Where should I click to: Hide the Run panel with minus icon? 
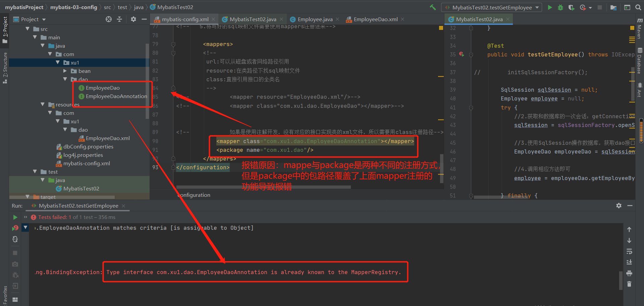point(630,206)
